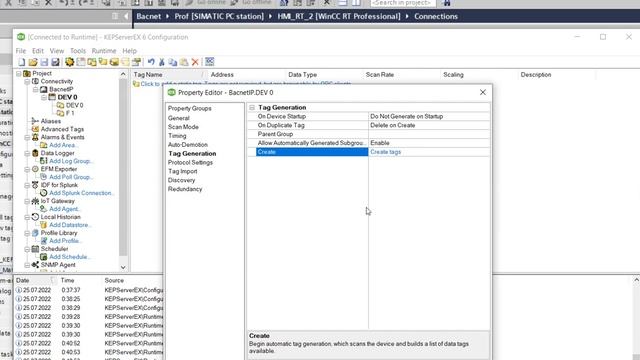The height and width of the screenshot is (360, 640).
Task: Switch to Protocol Settings property group
Action: pyautogui.click(x=190, y=162)
